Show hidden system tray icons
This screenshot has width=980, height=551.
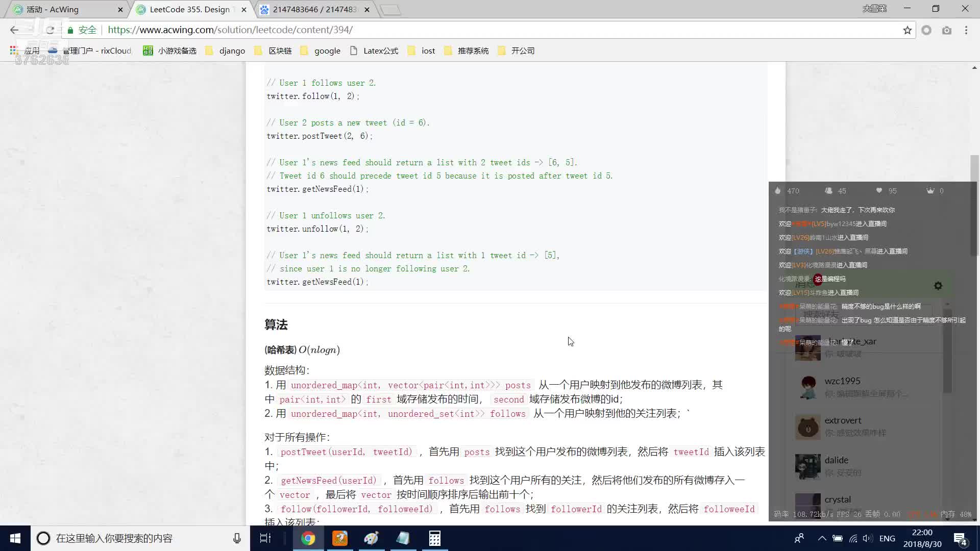(822, 538)
